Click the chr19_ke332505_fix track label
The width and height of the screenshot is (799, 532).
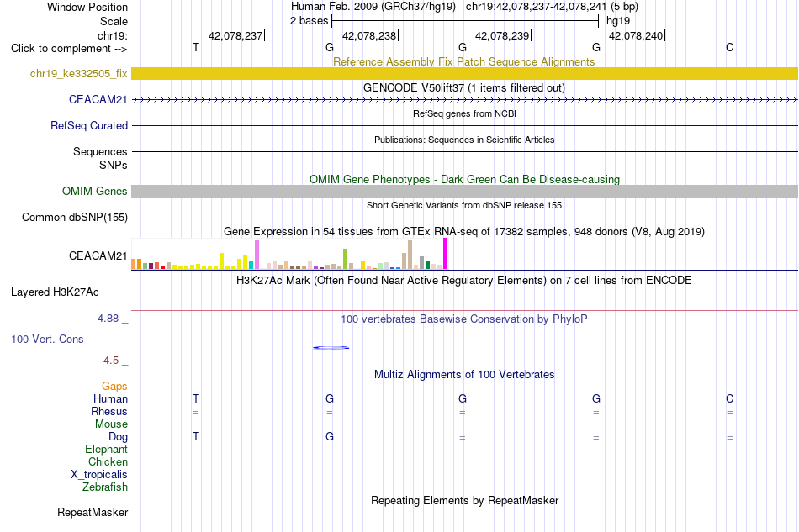click(x=78, y=74)
